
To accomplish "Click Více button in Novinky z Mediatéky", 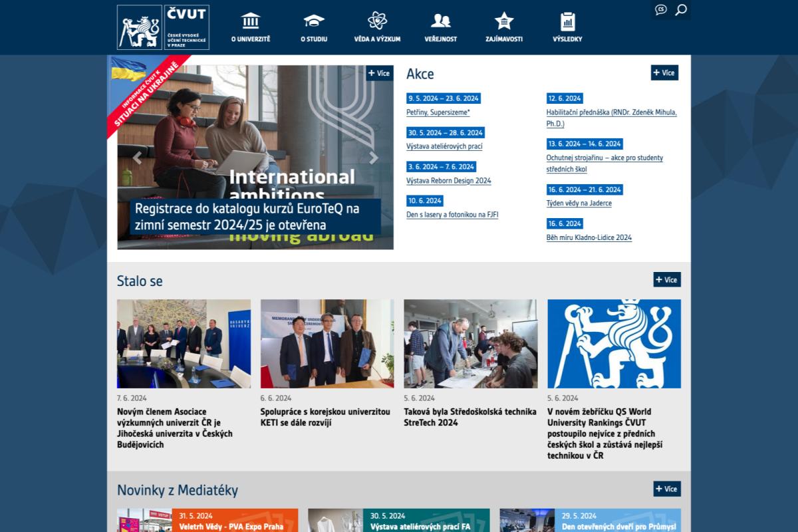I will (667, 489).
